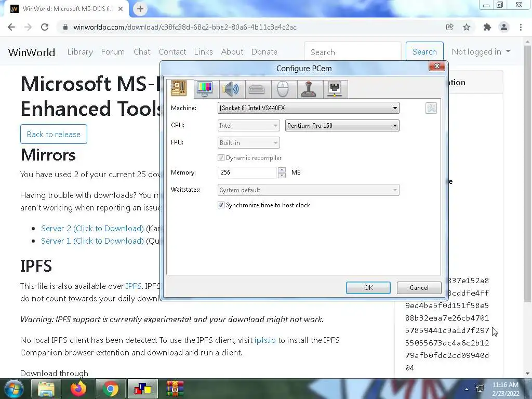Open the Intel CPU manufacturer dropdown
The width and height of the screenshot is (532, 399).
[x=249, y=126]
